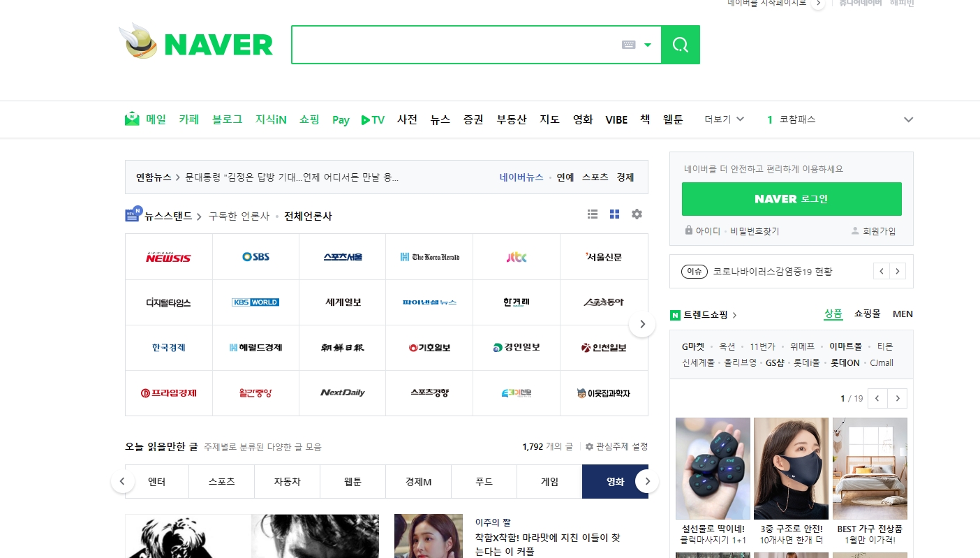Open 관심주제 설정 settings
980x558 pixels.
616,446
